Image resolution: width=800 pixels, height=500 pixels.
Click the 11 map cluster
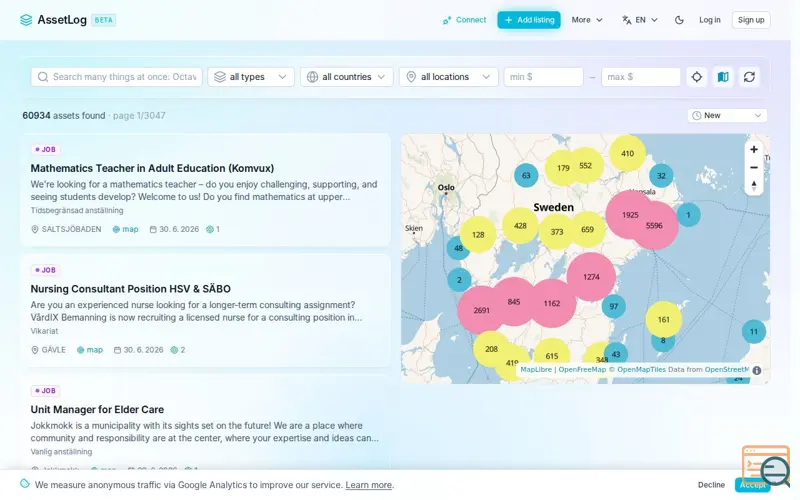754,332
